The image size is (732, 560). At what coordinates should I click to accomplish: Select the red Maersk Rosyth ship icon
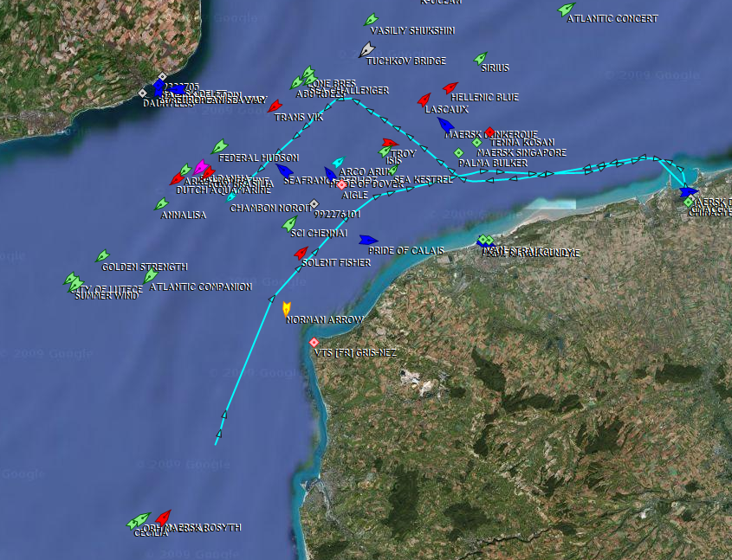[x=163, y=517]
